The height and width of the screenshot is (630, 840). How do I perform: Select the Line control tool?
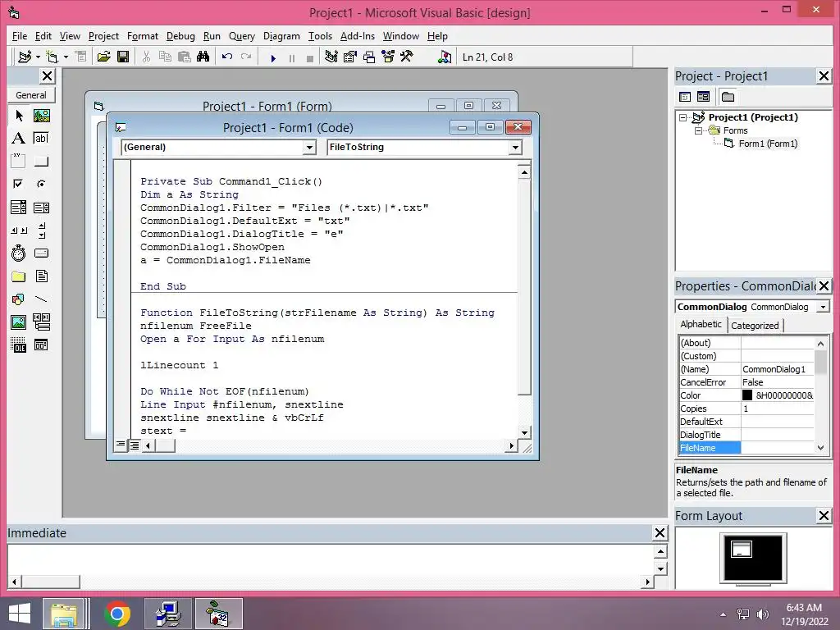point(41,299)
